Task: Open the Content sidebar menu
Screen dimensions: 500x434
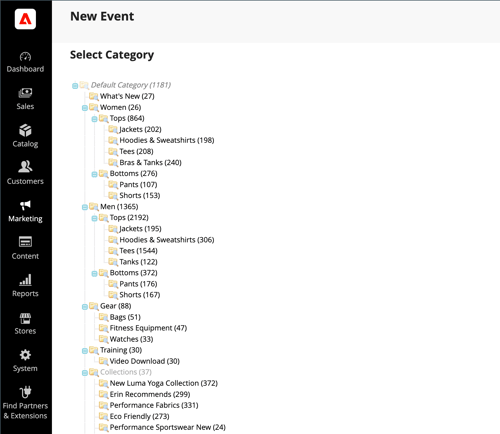Action: point(25,248)
